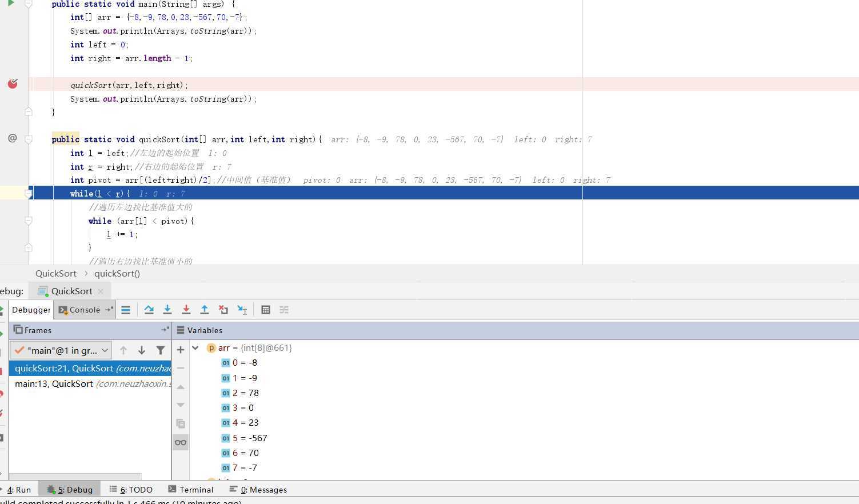The width and height of the screenshot is (859, 504).
Task: Select array element 2 = 78
Action: coord(241,393)
